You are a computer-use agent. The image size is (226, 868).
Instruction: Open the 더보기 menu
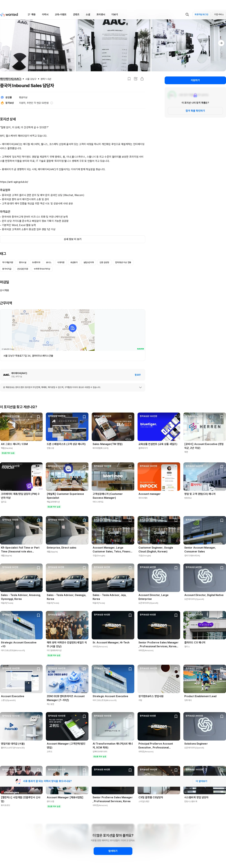[115, 15]
